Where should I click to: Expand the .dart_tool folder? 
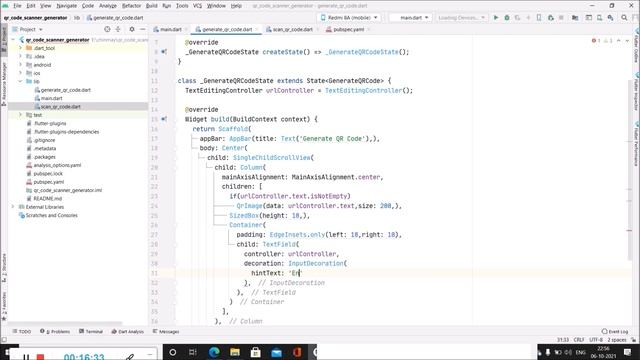[20, 48]
